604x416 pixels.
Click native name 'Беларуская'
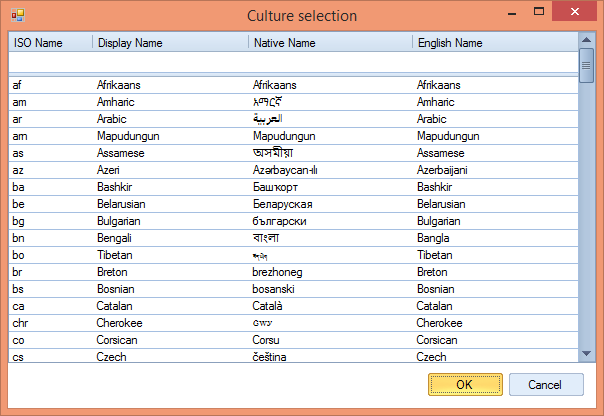coord(282,204)
